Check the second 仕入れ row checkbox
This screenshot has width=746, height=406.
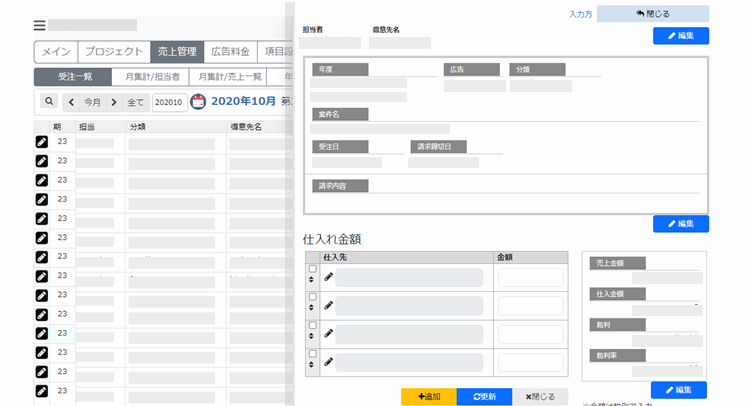pos(313,297)
